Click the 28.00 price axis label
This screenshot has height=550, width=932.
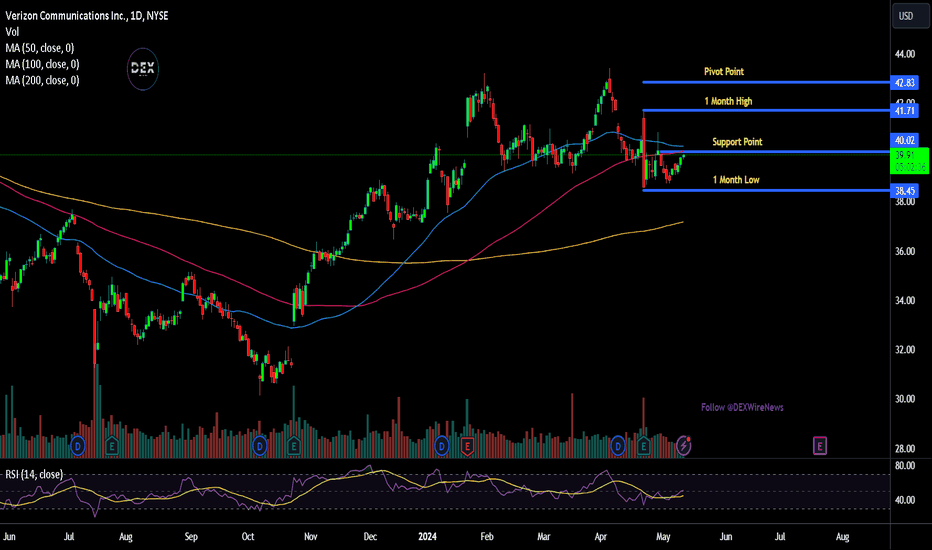point(905,449)
